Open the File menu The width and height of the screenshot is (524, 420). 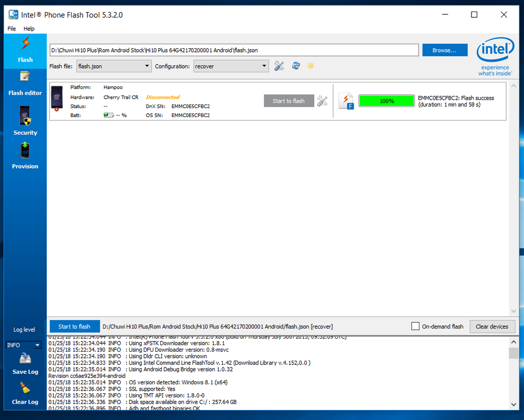pos(12,29)
